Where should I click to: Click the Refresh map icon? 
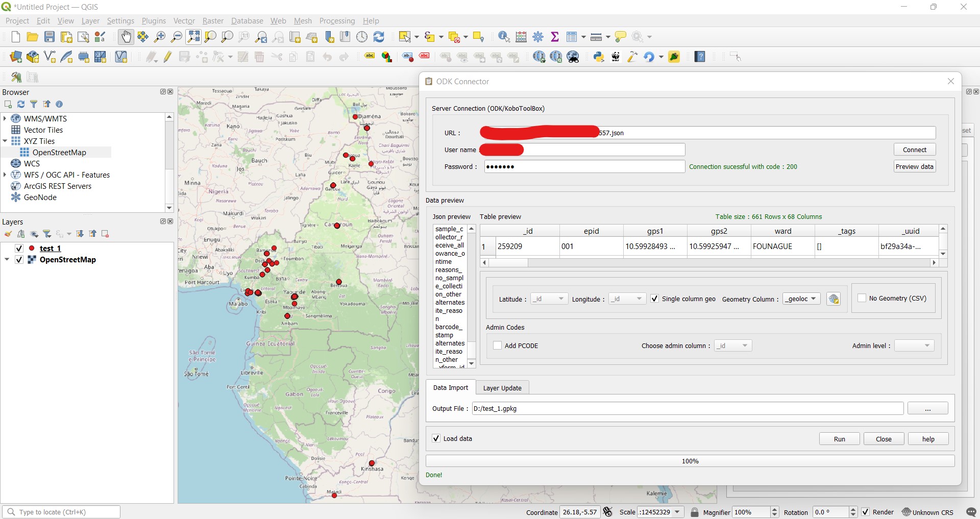click(379, 37)
